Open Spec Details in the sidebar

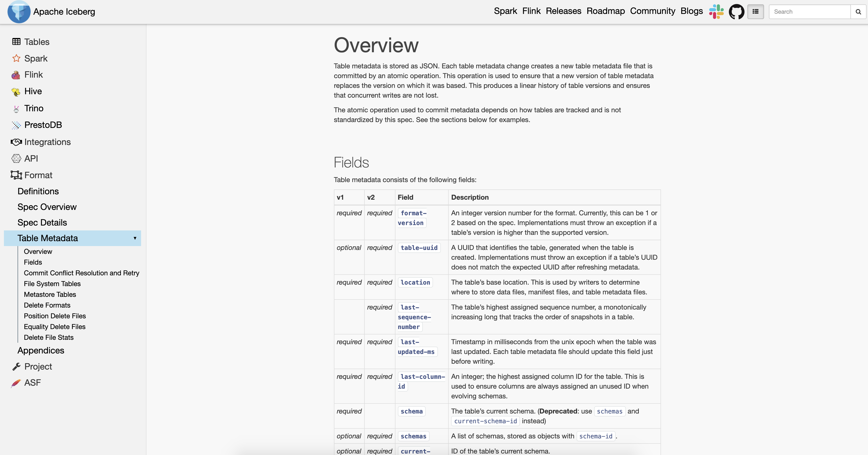tap(42, 222)
